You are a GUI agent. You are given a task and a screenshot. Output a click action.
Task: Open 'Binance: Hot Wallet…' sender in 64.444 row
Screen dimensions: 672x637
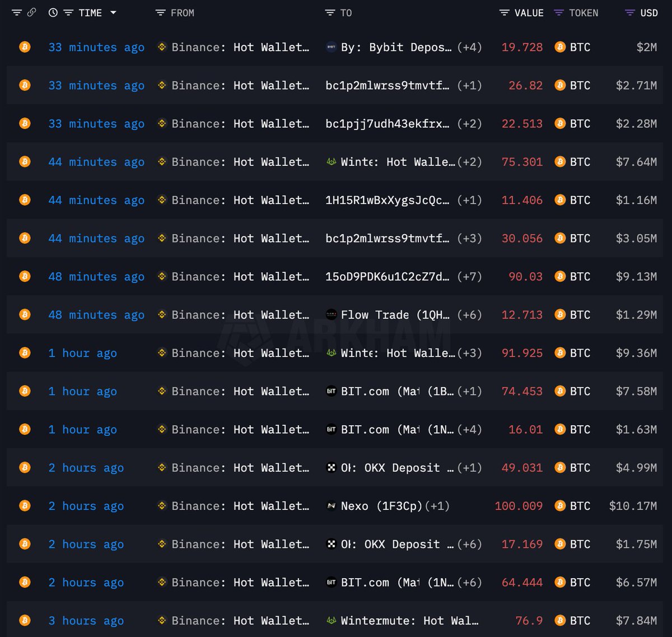pos(240,583)
